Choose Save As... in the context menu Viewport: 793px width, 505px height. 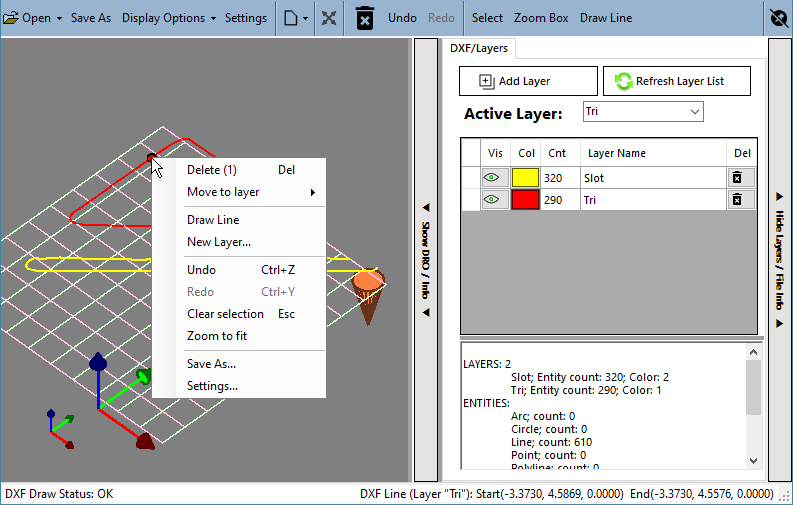239,364
